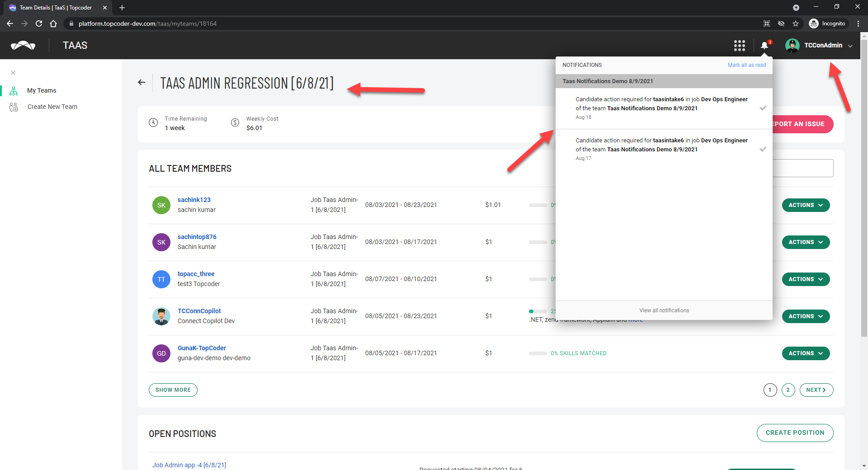Click the Create Position button
Image resolution: width=868 pixels, height=470 pixels.
795,433
